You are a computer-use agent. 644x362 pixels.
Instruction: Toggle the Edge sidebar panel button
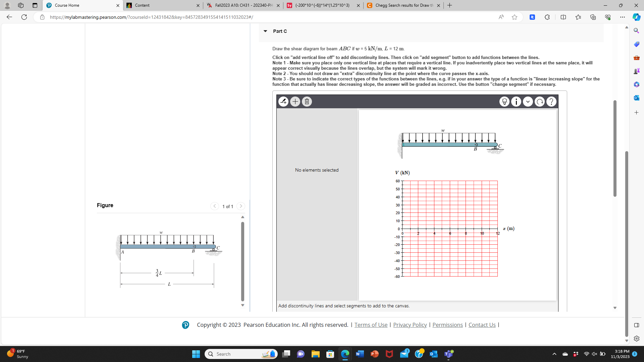[x=636, y=325]
